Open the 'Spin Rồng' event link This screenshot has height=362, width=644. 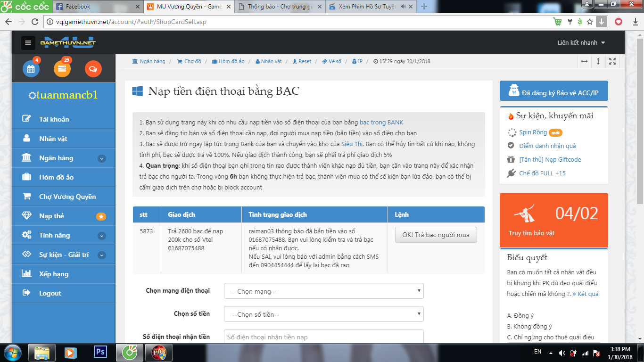(x=533, y=132)
